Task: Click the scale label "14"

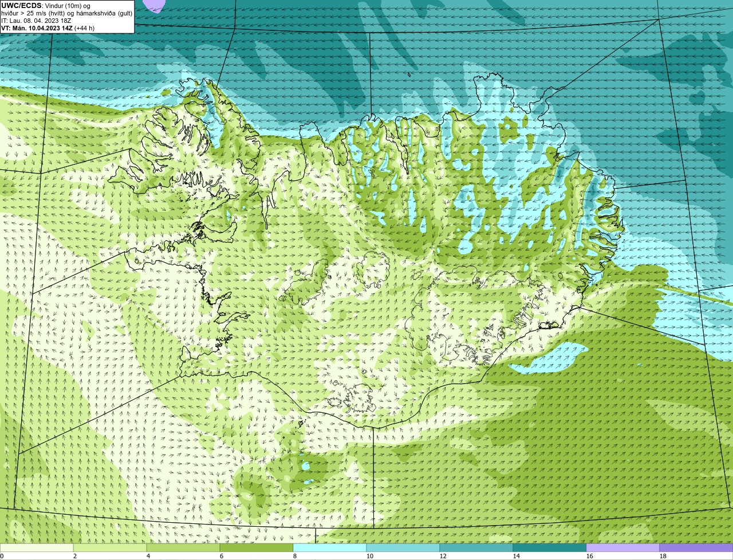Action: [517, 556]
